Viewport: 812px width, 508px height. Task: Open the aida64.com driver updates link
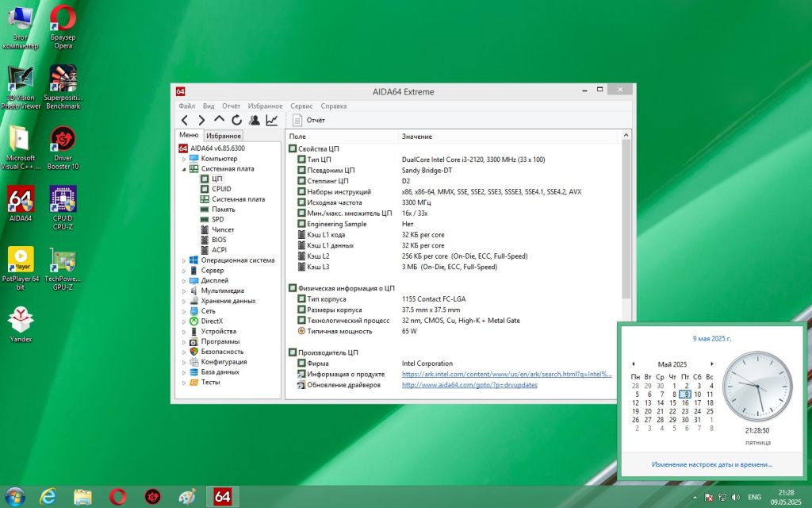tap(469, 385)
